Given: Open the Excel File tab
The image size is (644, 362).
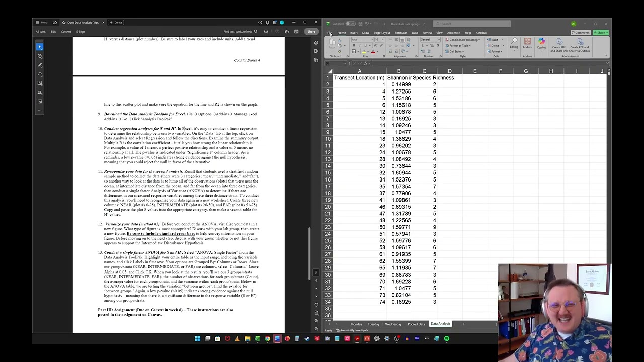Looking at the screenshot, I should 329,33.
